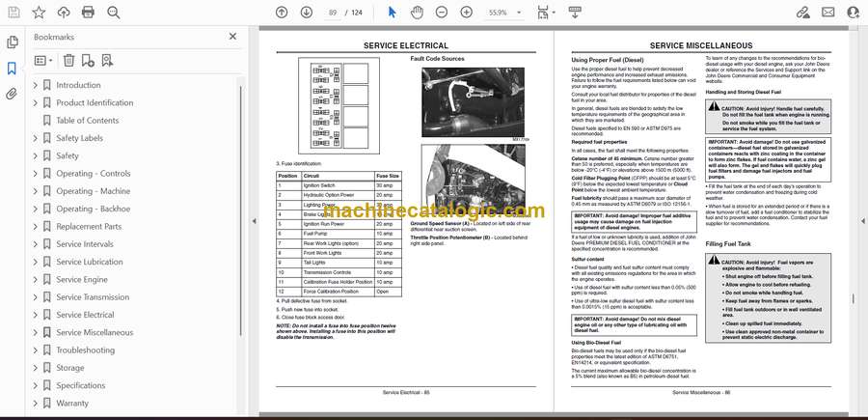The width and height of the screenshot is (868, 420).
Task: Click the 'Using Proper Fuel (Diesel)' heading
Action: [x=608, y=60]
